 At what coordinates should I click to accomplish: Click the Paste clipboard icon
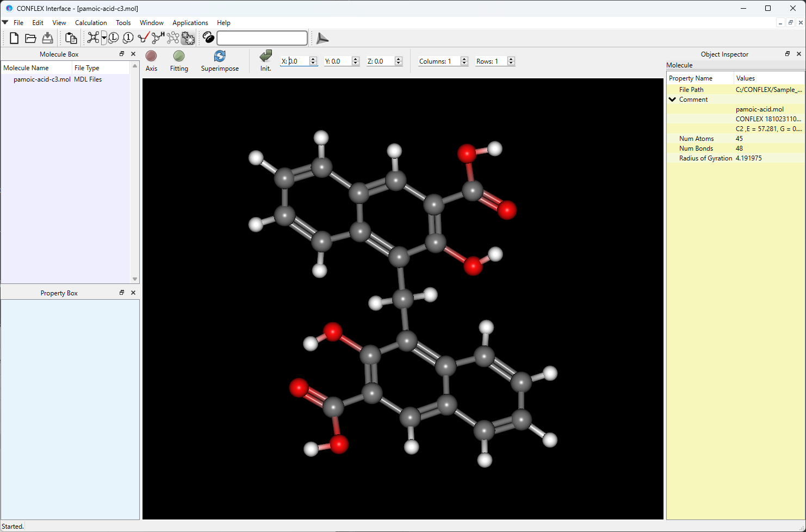click(71, 38)
